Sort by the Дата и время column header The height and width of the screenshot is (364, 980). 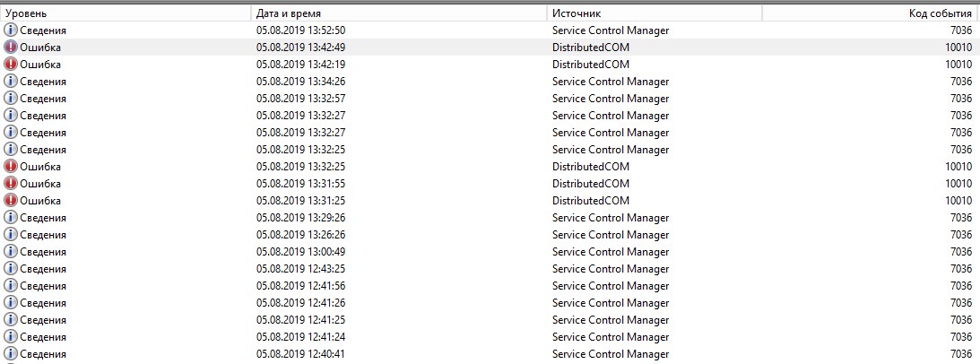[x=399, y=13]
